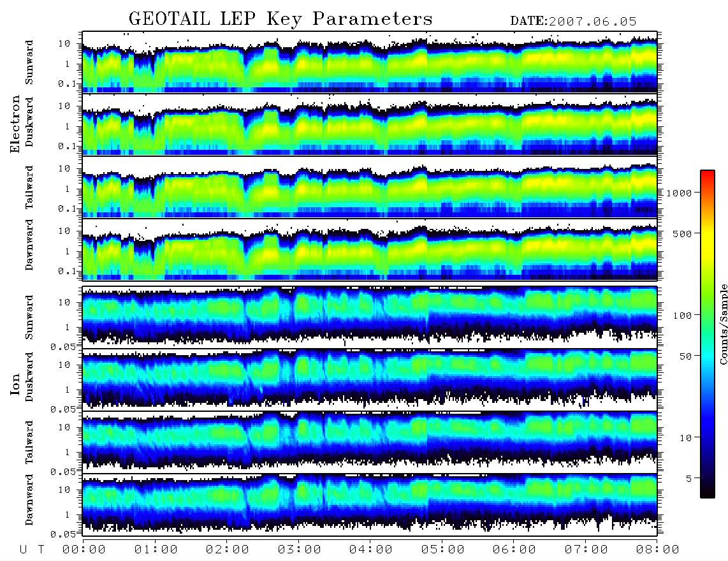Click the "U T" time axis label

32,550
